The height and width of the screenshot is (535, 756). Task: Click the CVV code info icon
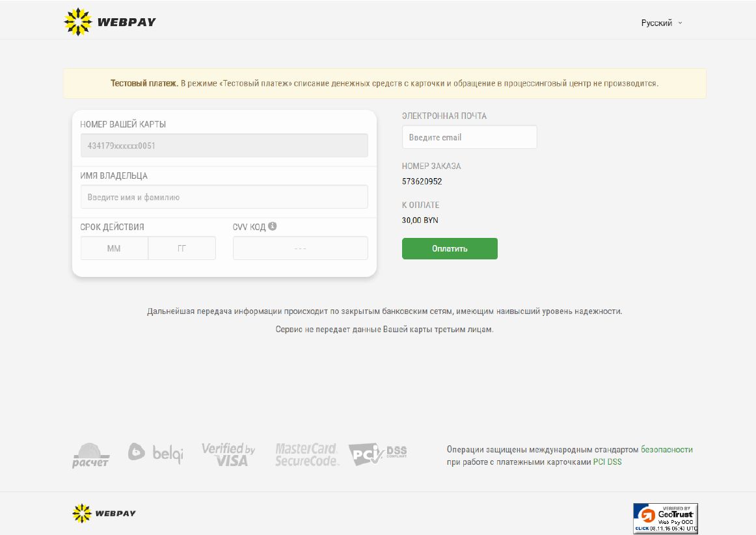[x=272, y=226]
